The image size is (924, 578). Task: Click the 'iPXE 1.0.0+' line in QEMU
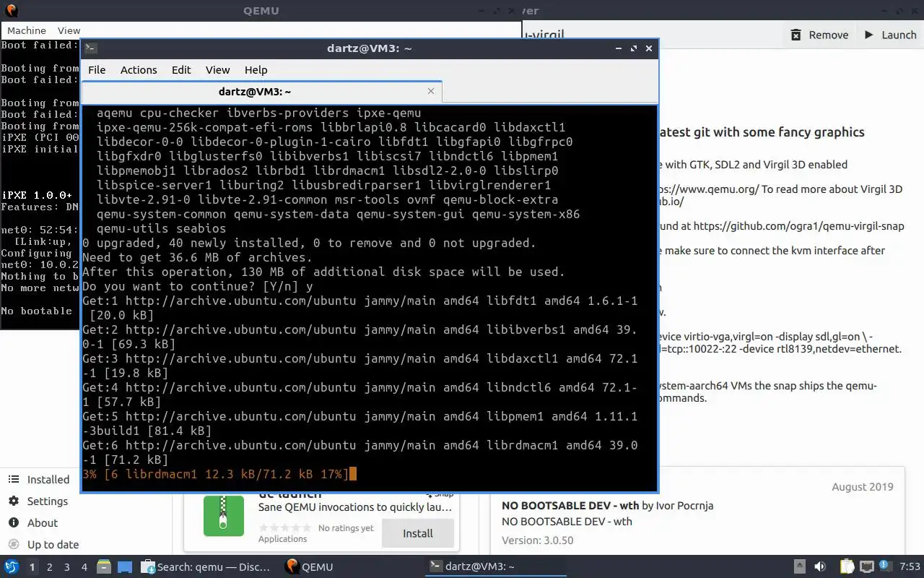point(37,195)
